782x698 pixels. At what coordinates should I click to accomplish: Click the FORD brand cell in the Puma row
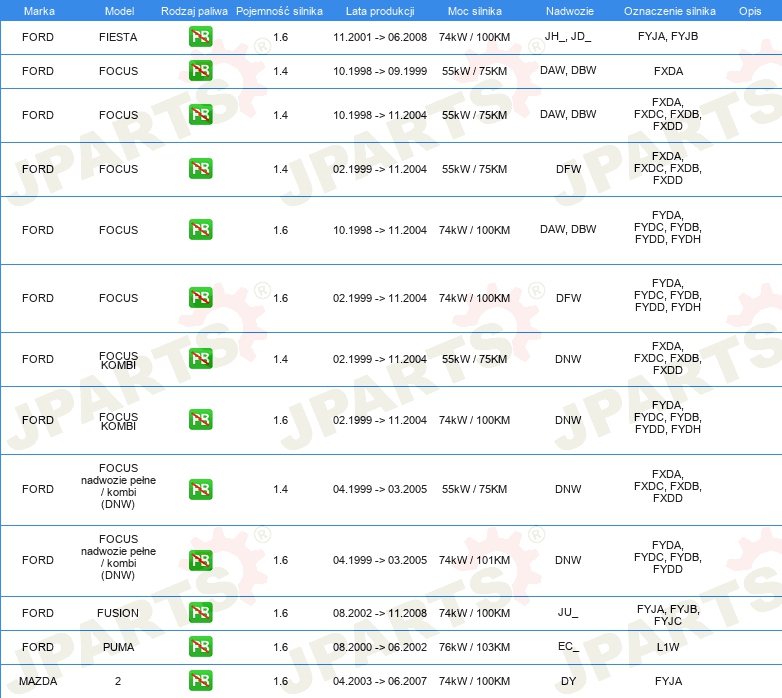(x=38, y=647)
